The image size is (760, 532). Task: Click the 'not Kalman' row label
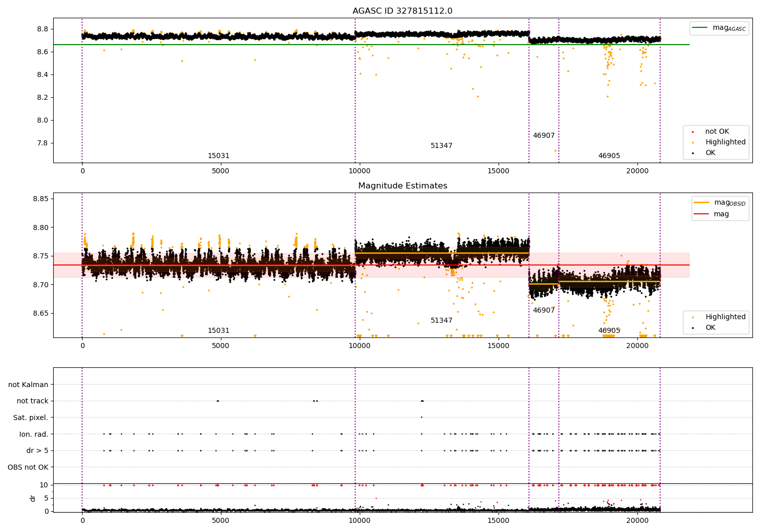(x=28, y=385)
